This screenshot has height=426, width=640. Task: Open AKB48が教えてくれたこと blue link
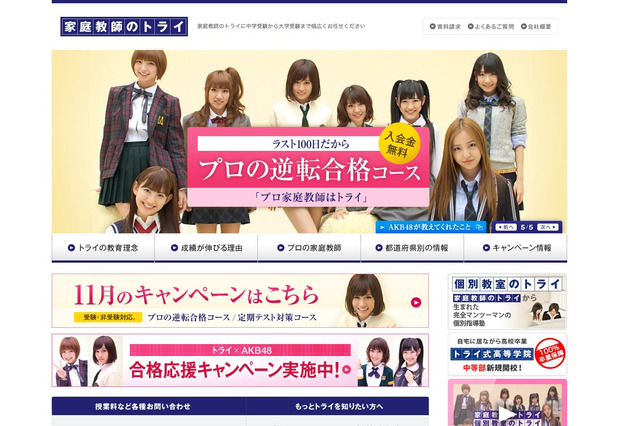431,227
